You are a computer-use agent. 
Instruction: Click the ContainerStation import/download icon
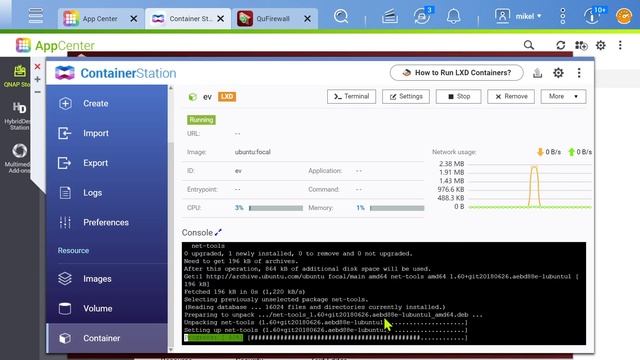pyautogui.click(x=538, y=73)
